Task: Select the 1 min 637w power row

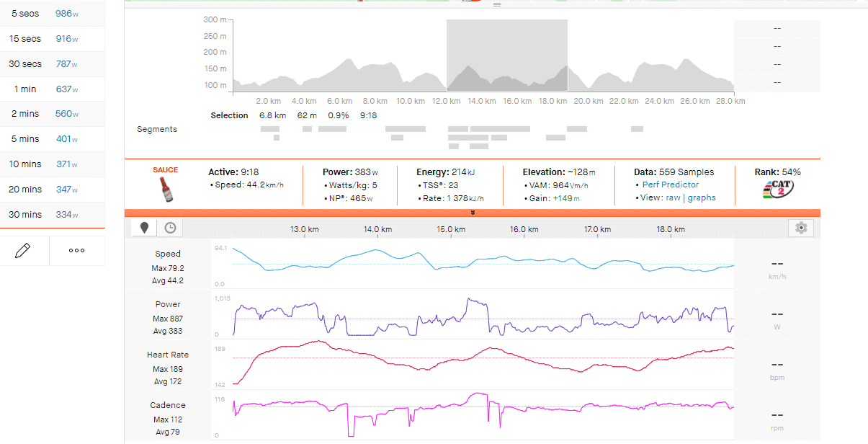Action: (52, 89)
